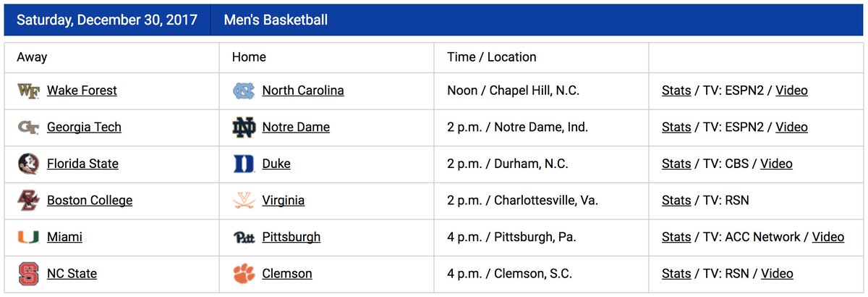
Task: Click the Virginia crossed sabres logo
Action: tap(244, 201)
